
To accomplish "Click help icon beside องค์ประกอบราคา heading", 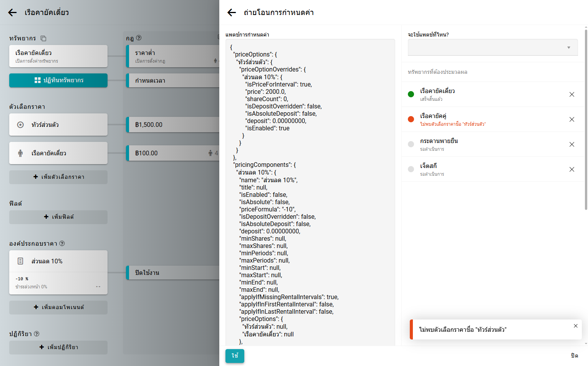I will point(62,243).
